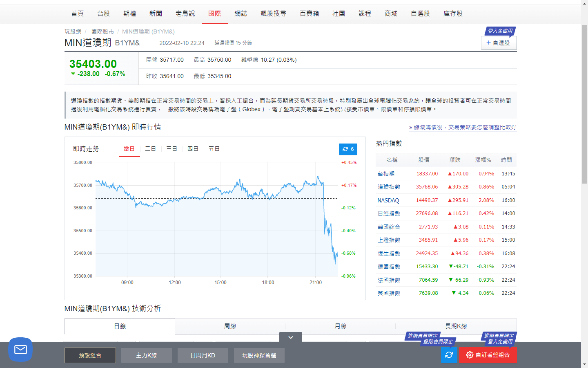Open the mail message chat icon

coord(20,350)
